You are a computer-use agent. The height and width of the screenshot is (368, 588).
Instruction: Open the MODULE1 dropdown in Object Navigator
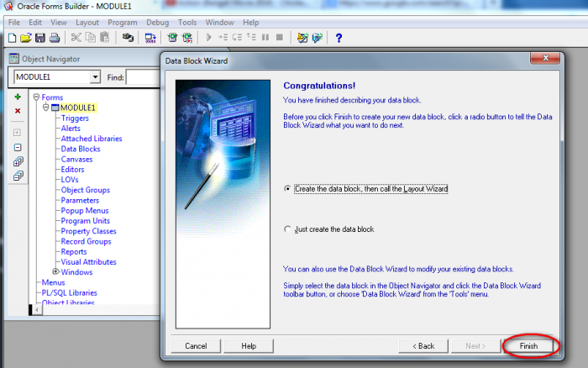[x=95, y=77]
